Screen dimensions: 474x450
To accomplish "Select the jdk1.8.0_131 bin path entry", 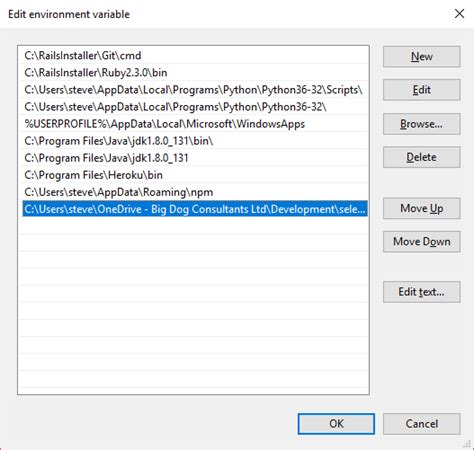I will tap(195, 141).
